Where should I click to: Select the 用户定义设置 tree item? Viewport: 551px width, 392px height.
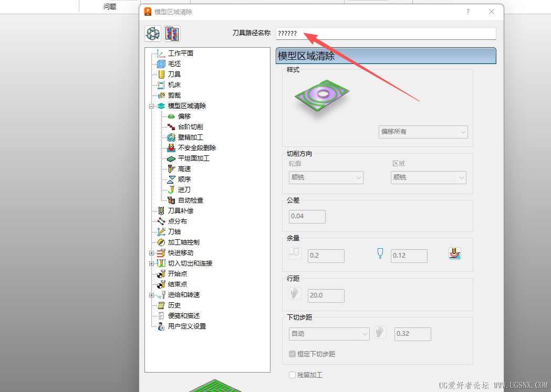click(187, 326)
